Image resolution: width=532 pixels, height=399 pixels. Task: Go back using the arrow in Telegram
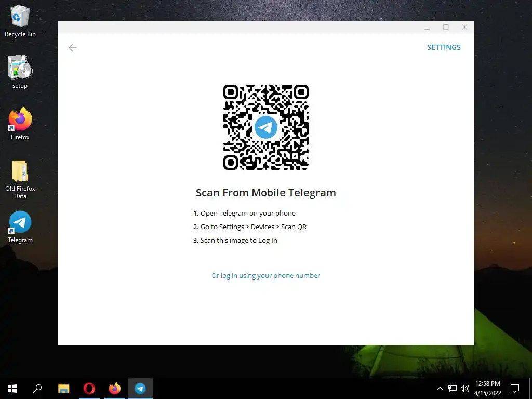tap(73, 48)
